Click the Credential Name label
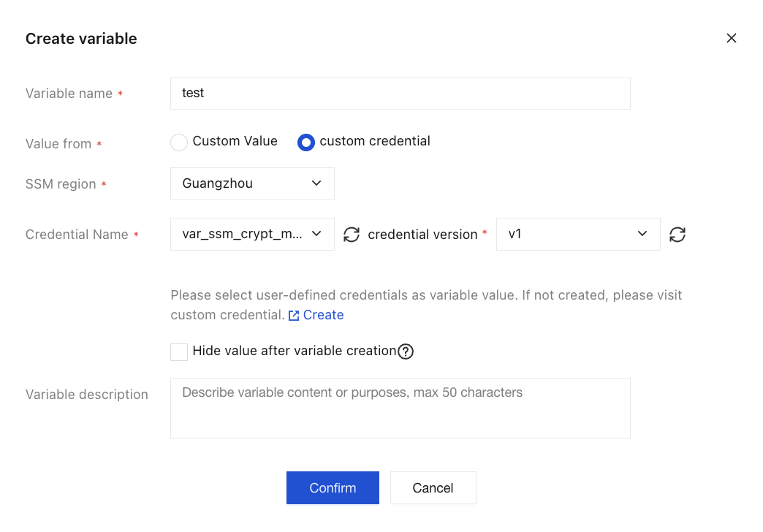The width and height of the screenshot is (763, 532). [77, 235]
